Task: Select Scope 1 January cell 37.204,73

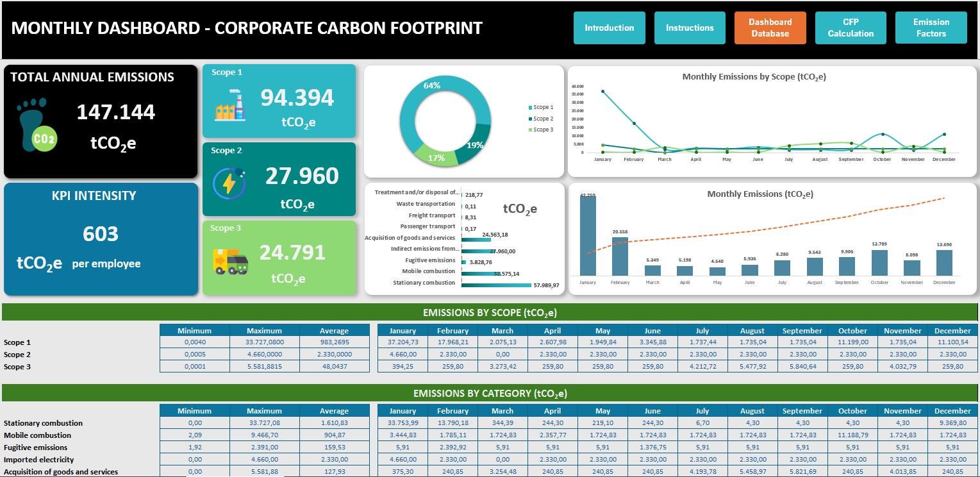Action: pos(403,342)
